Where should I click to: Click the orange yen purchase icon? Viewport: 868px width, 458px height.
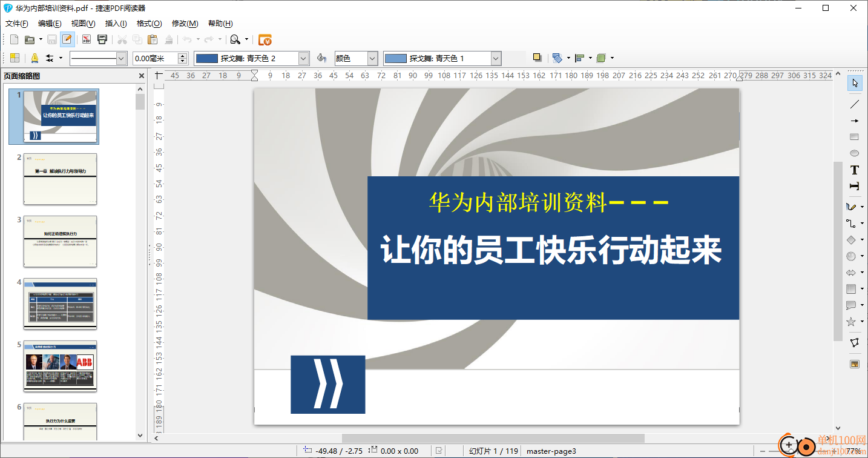(265, 40)
